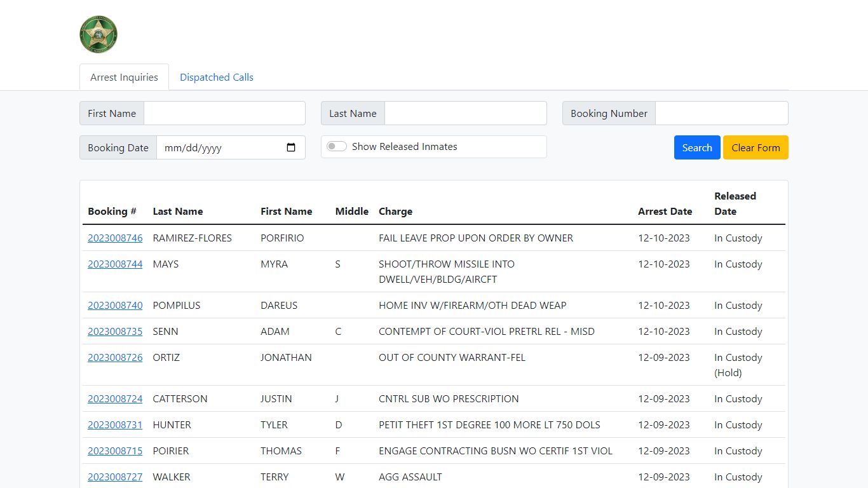Screen dimensions: 868x488
Task: Open booking 2023008724 link
Action: (x=115, y=399)
